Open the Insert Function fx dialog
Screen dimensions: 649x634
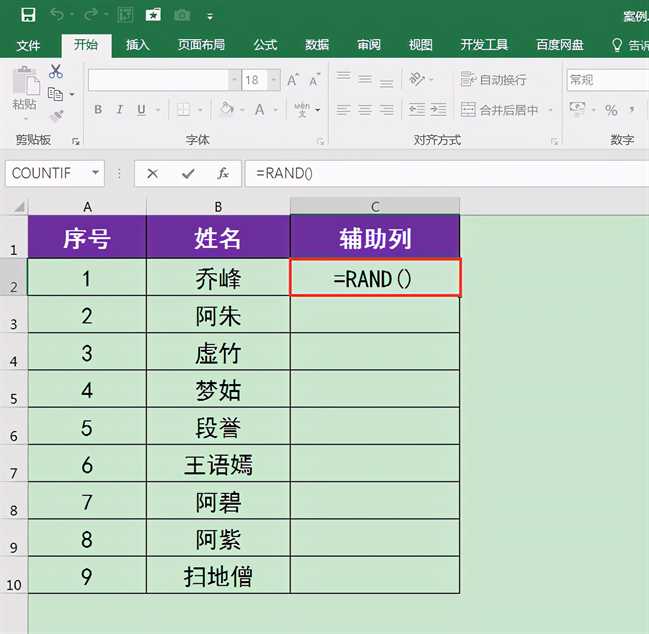click(x=223, y=173)
